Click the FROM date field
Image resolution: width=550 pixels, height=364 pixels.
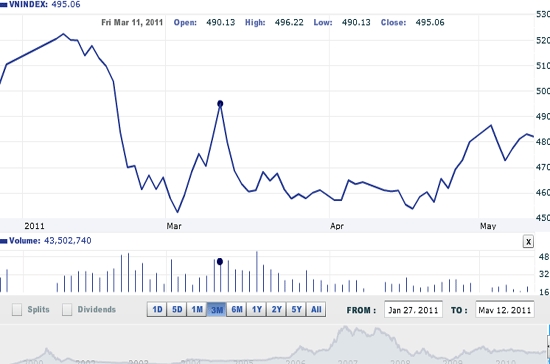[x=413, y=310]
